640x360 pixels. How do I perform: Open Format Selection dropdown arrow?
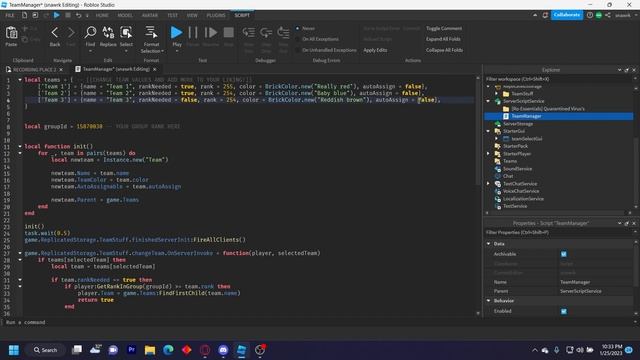click(x=162, y=51)
